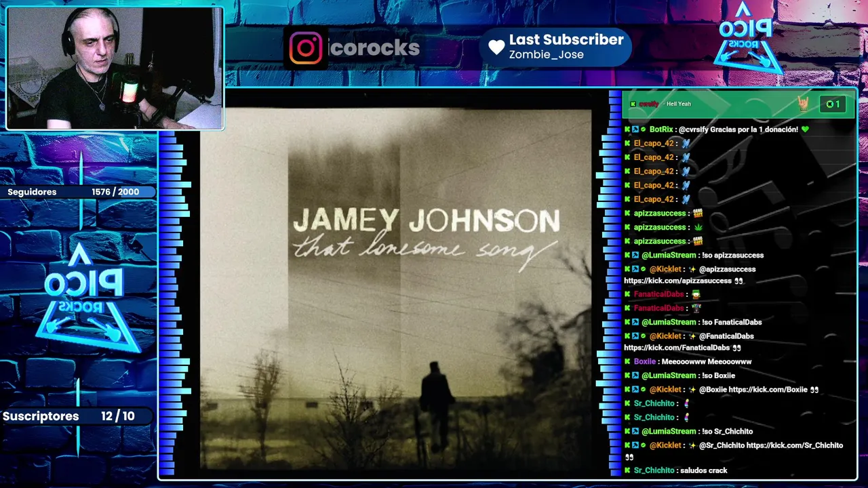The height and width of the screenshot is (488, 868).
Task: Select the webcam feed thumbnail
Action: 115,68
